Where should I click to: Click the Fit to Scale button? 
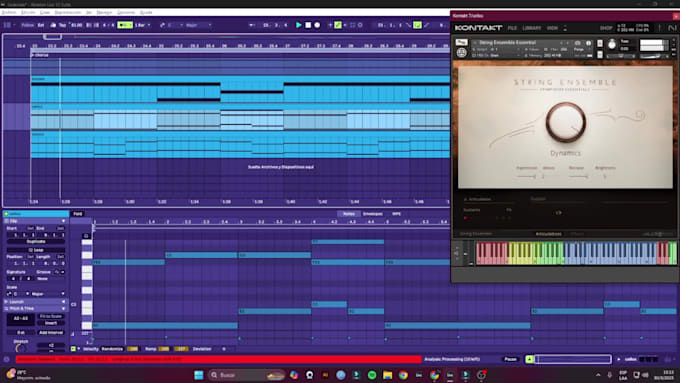[x=51, y=316]
